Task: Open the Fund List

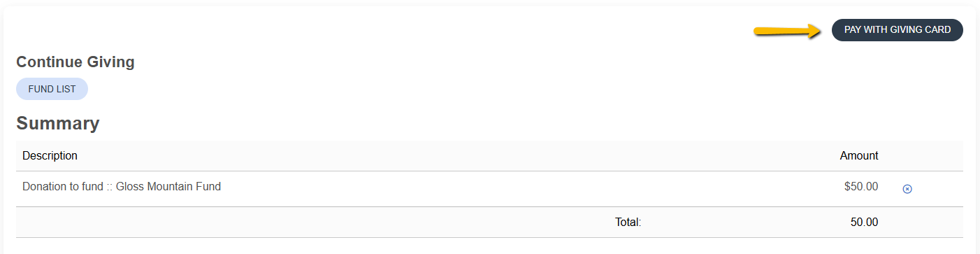Action: [x=52, y=89]
